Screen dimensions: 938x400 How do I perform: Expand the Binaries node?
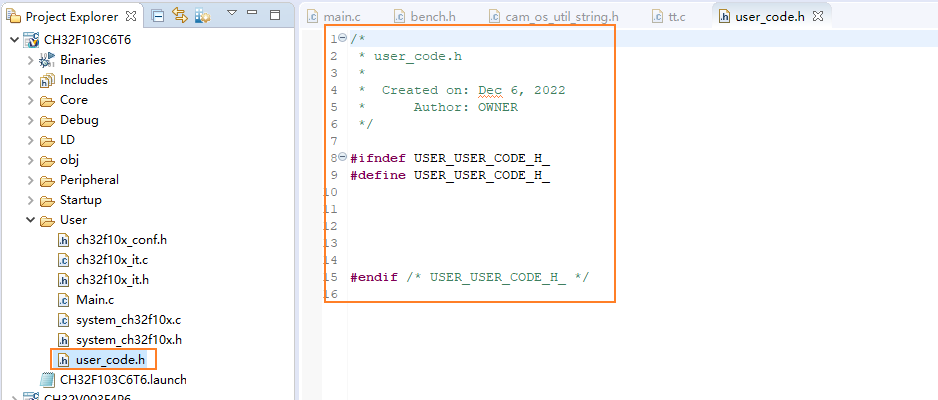(x=31, y=60)
